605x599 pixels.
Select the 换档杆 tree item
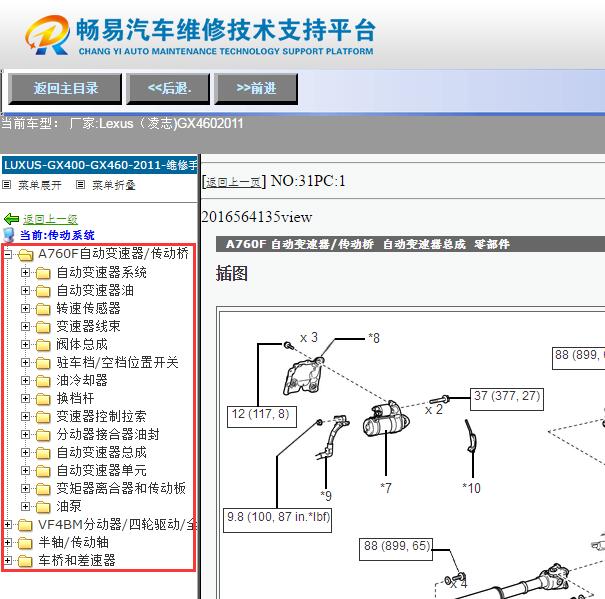(75, 398)
